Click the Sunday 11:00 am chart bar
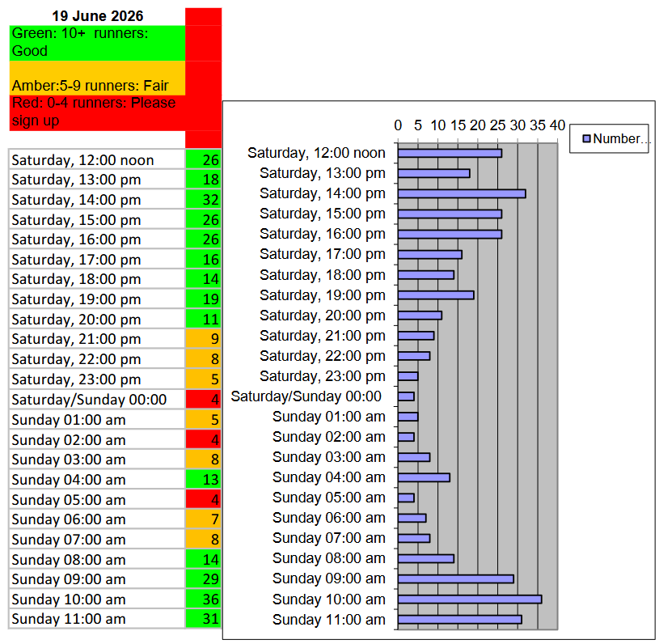This screenshot has width=659, height=644. point(460,619)
